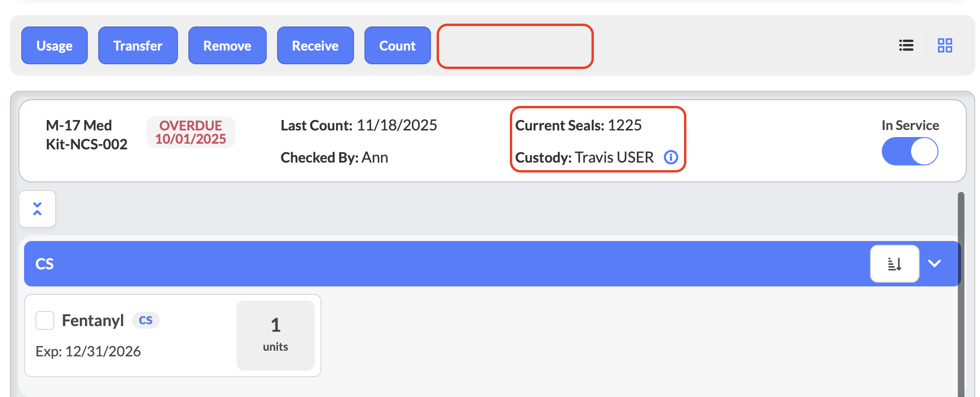Click the collapse all sections icon

(37, 209)
